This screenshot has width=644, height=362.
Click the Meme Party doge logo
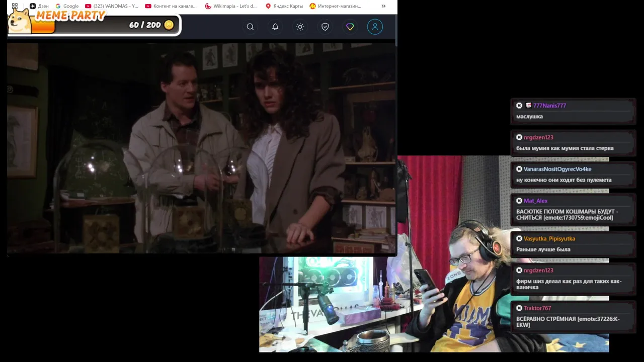click(x=20, y=21)
